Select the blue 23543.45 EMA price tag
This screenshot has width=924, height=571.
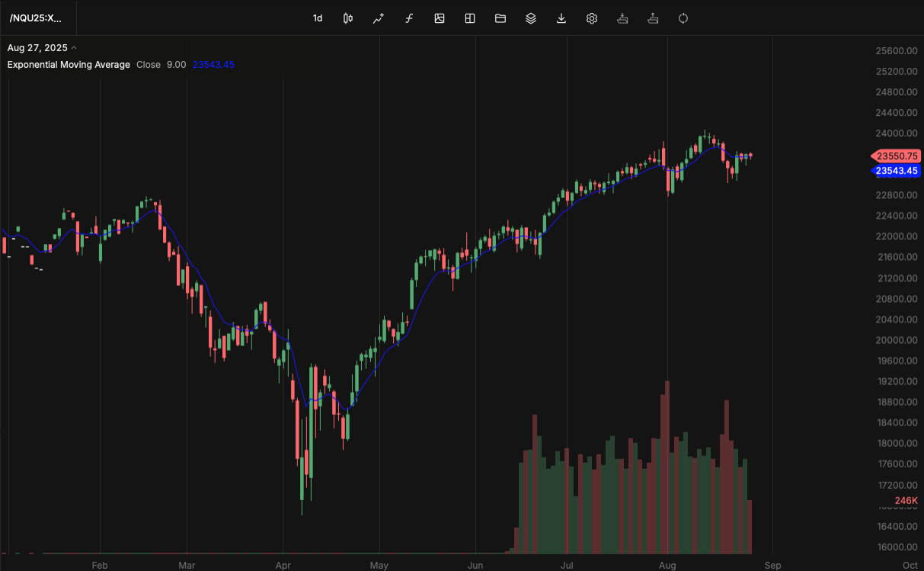(897, 171)
